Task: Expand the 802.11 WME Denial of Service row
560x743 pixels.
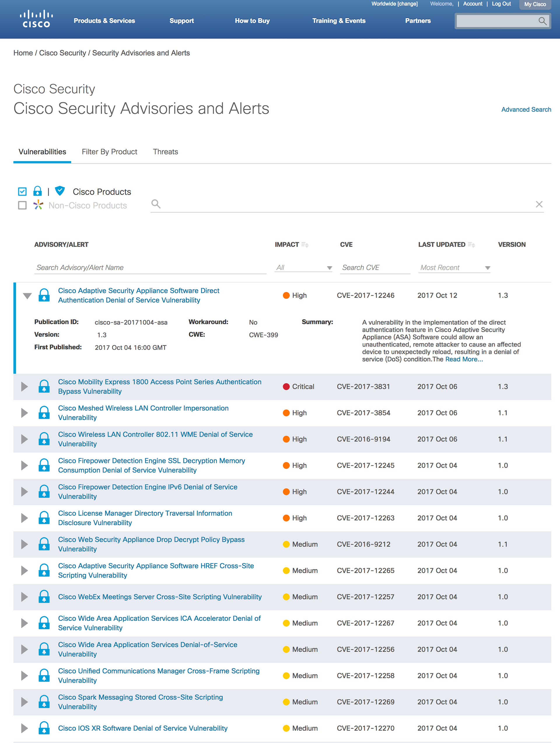Action: pos(24,439)
